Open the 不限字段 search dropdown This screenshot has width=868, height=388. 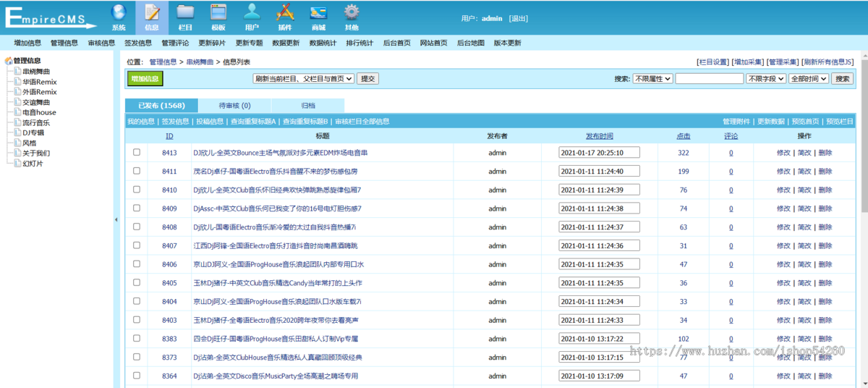pyautogui.click(x=766, y=78)
